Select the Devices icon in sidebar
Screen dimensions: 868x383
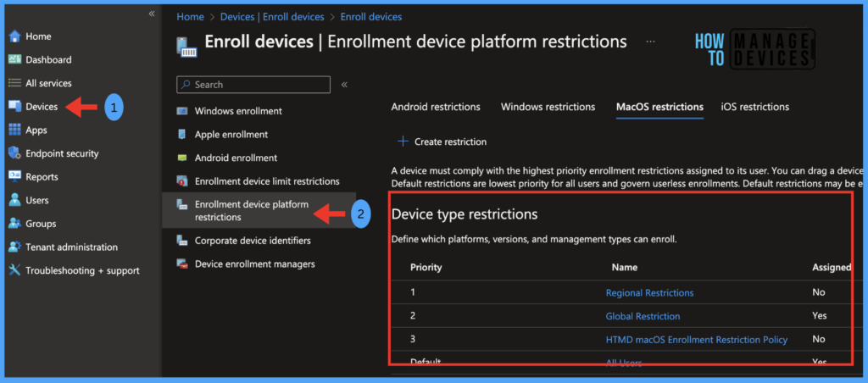[14, 107]
